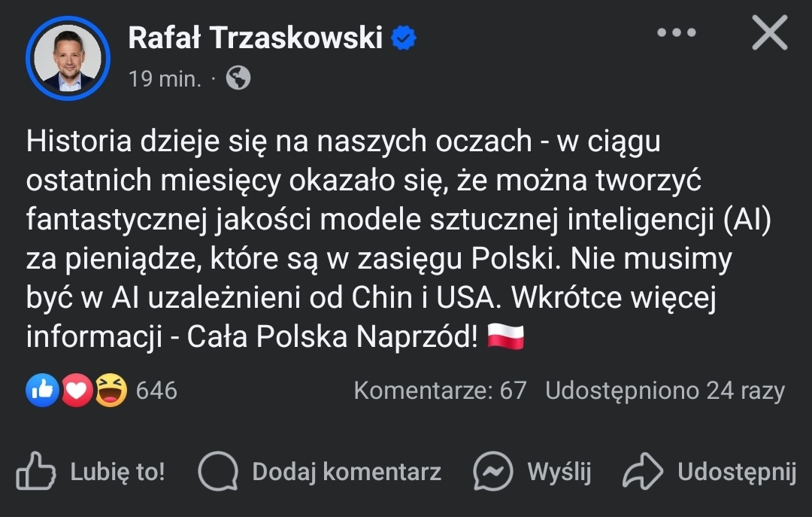
Task: Click the Wyślij send button
Action: point(559,472)
